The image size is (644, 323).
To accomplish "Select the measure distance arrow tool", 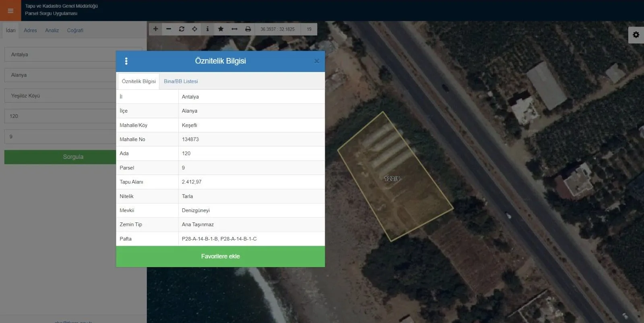I will coord(234,29).
